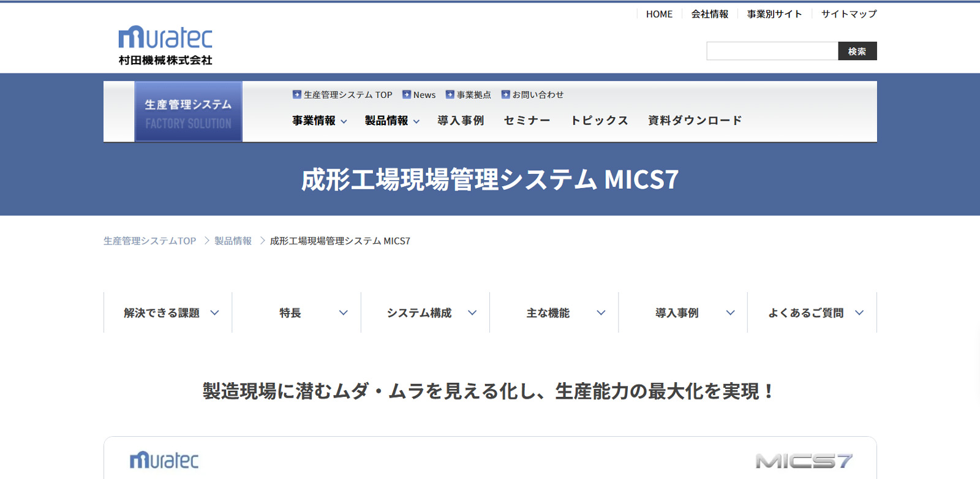Open 事業拠点 link
The image size is (980, 479).
474,95
